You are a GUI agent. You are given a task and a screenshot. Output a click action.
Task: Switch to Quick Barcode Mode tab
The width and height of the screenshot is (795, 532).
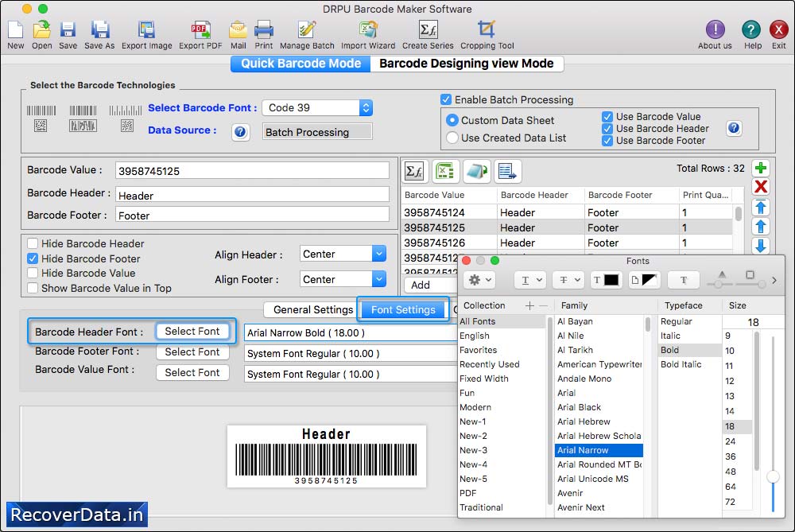(301, 64)
